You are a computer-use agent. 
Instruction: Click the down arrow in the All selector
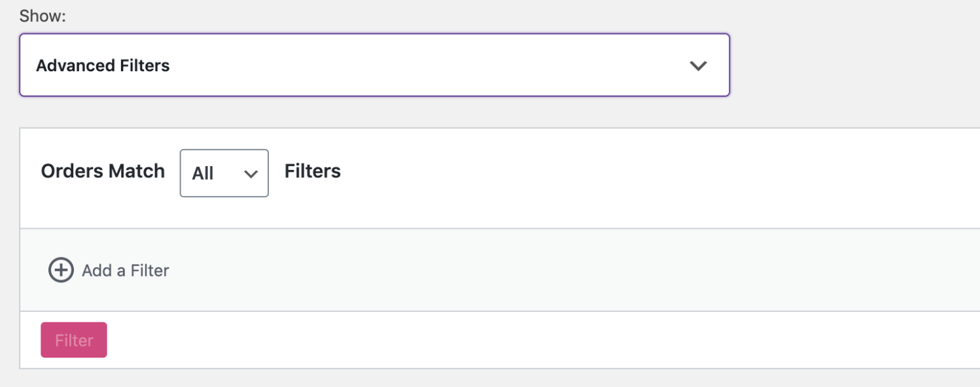click(x=251, y=173)
